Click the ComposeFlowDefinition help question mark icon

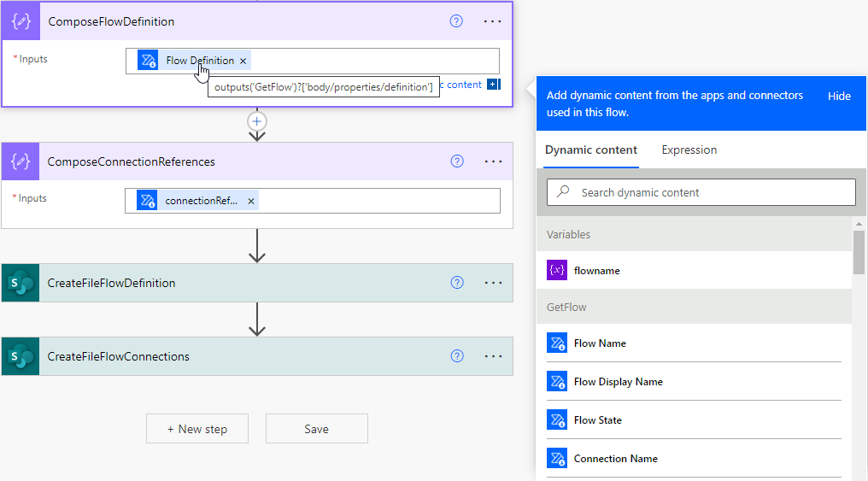pyautogui.click(x=456, y=21)
